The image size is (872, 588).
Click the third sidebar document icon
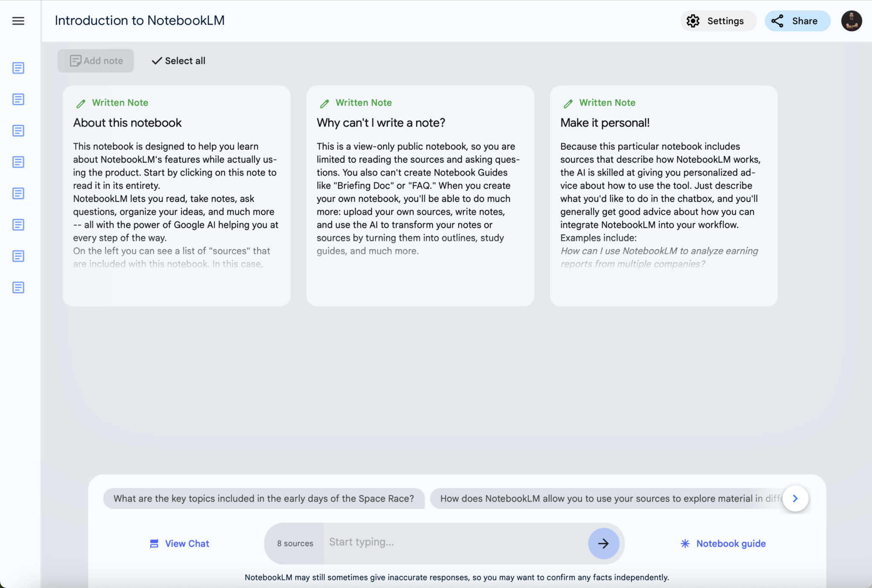point(18,130)
